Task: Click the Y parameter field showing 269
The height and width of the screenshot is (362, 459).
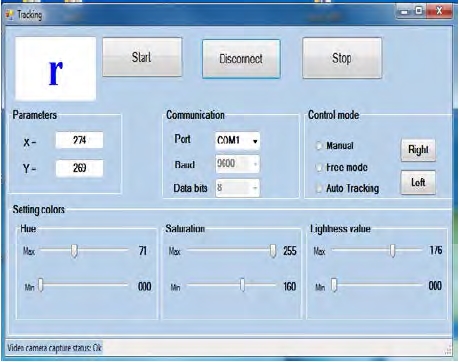Action: [79, 168]
